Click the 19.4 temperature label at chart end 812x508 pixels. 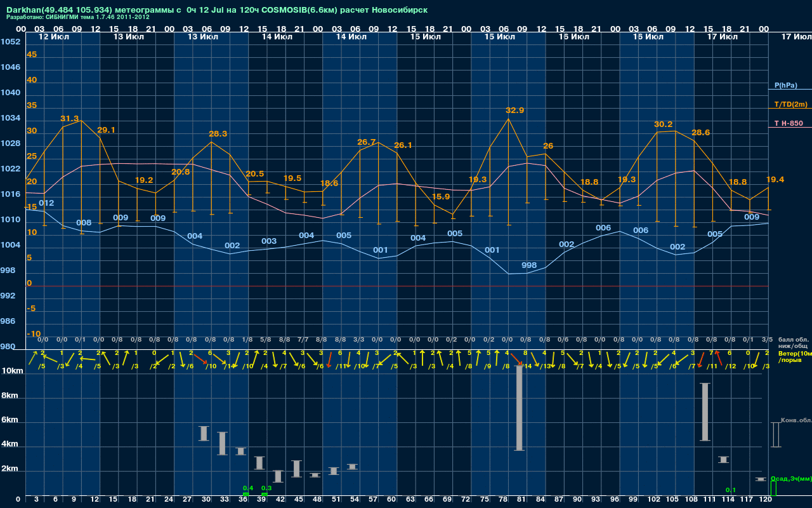[775, 179]
